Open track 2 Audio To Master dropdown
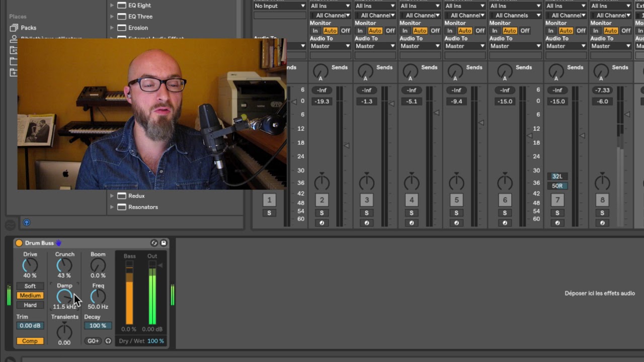 point(330,46)
